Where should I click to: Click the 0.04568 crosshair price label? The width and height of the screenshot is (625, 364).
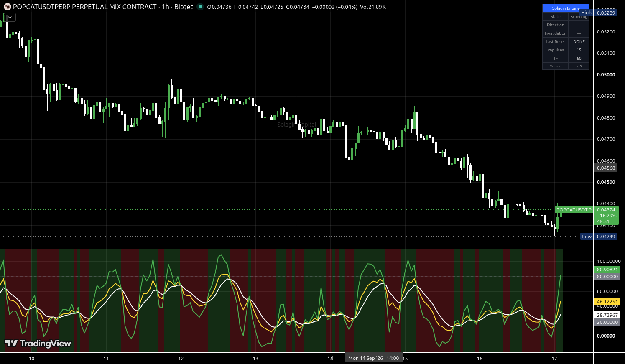[606, 168]
